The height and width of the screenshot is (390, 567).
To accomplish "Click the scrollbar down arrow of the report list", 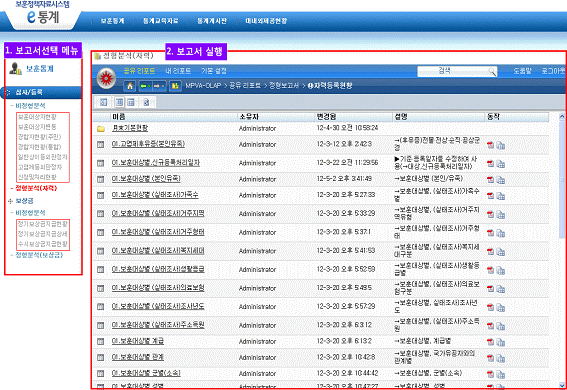I will click(x=562, y=385).
